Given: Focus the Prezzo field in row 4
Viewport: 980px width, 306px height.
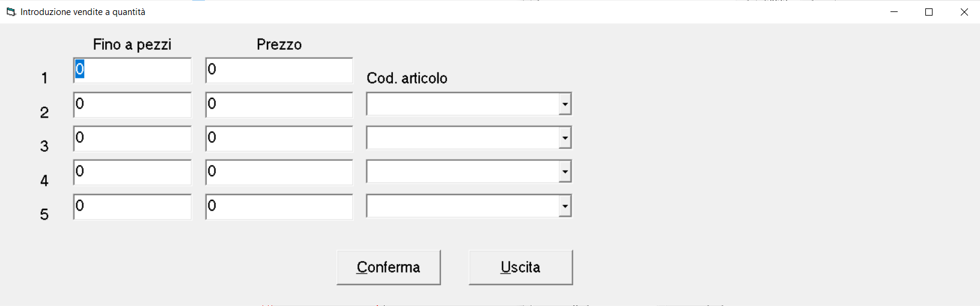Looking at the screenshot, I should point(279,172).
